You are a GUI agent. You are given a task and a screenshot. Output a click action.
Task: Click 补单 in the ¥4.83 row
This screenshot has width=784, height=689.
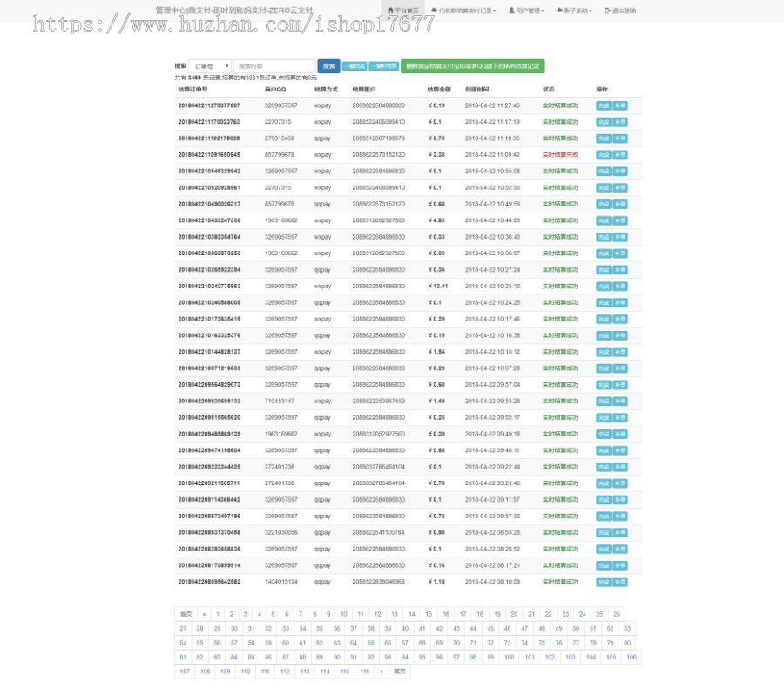(x=620, y=220)
